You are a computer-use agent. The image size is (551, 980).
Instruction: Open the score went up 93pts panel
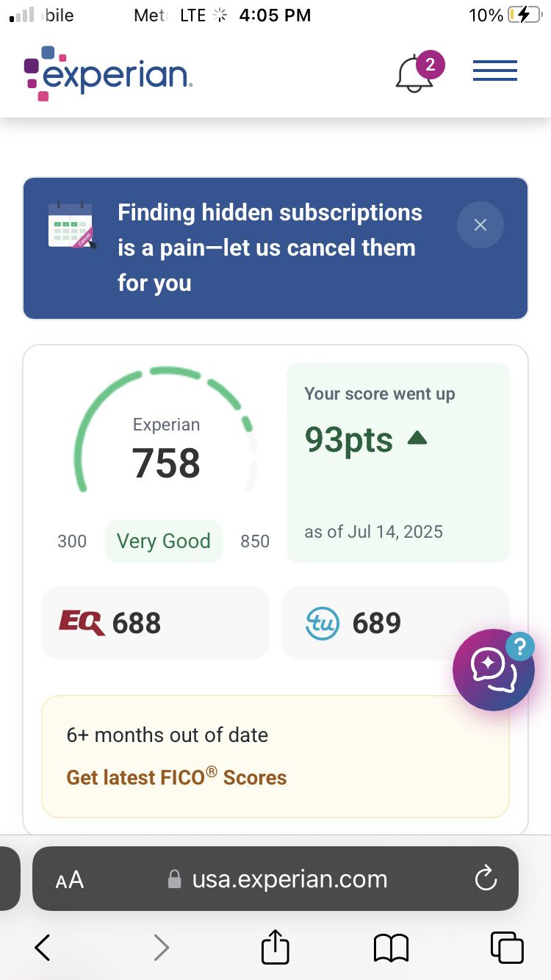coord(397,462)
